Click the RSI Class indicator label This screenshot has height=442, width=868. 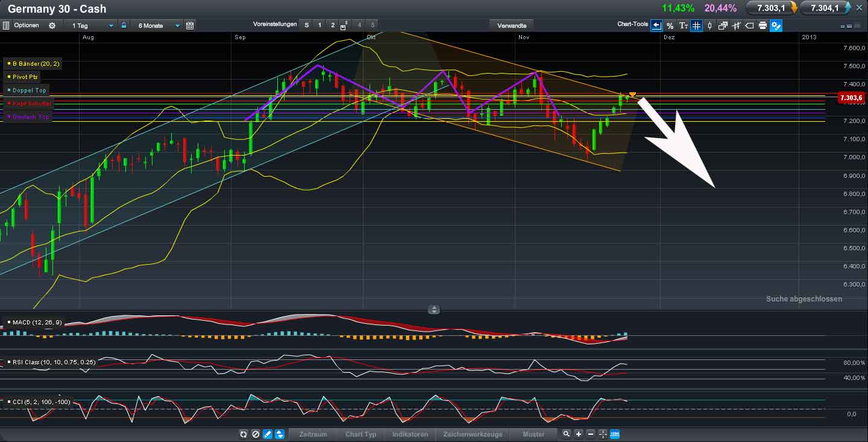point(51,362)
